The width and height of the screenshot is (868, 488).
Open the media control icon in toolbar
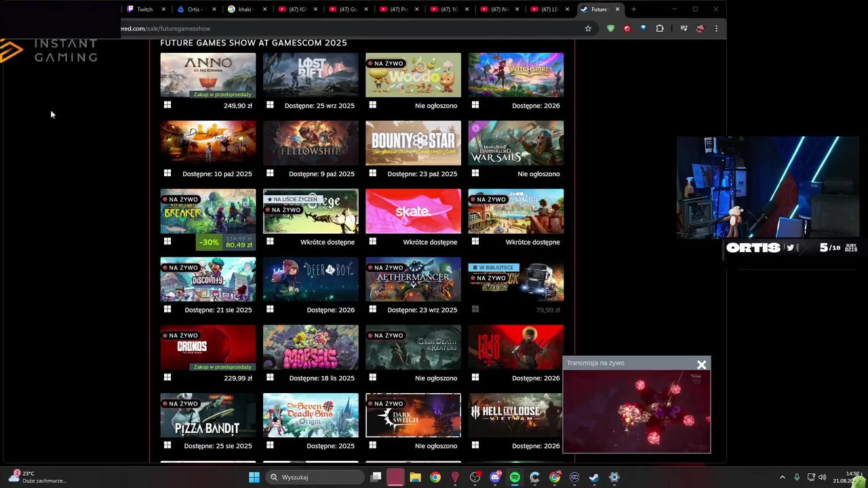coord(684,28)
